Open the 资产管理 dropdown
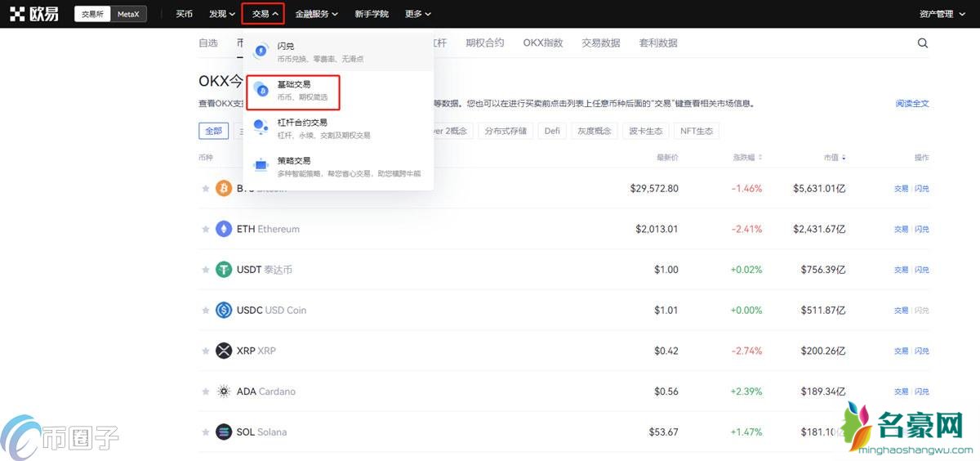The width and height of the screenshot is (980, 461). click(x=940, y=14)
